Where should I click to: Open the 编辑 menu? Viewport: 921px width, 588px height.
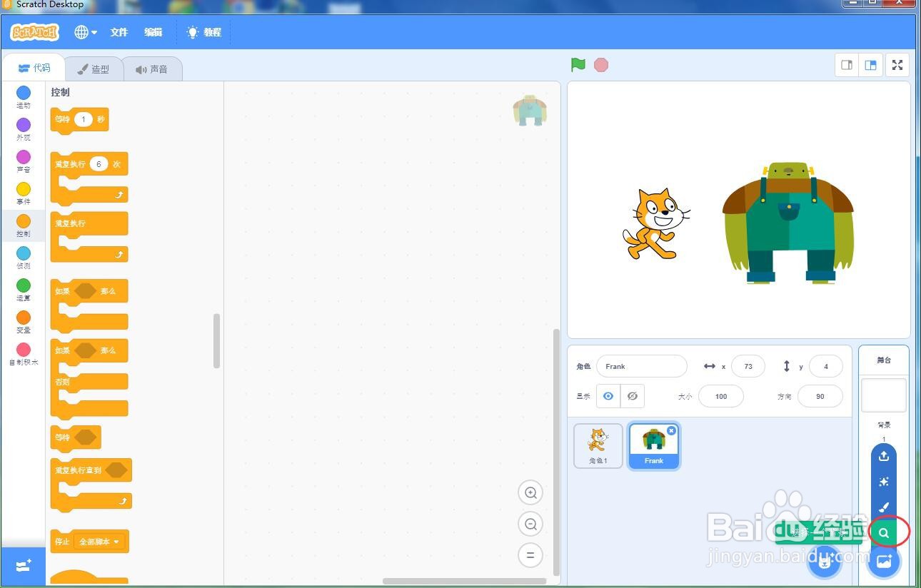click(x=153, y=32)
